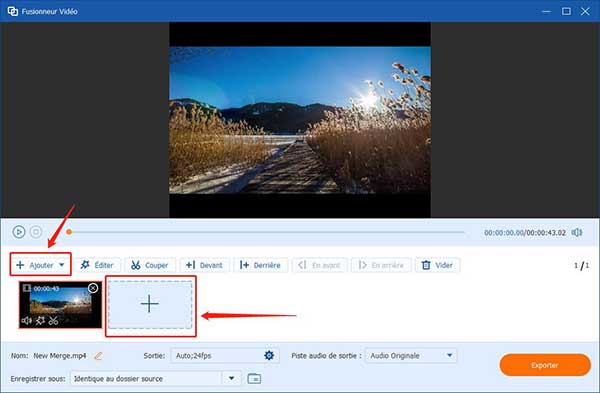
Task: Trim clip via thumbnail scissors icon
Action: (x=53, y=320)
